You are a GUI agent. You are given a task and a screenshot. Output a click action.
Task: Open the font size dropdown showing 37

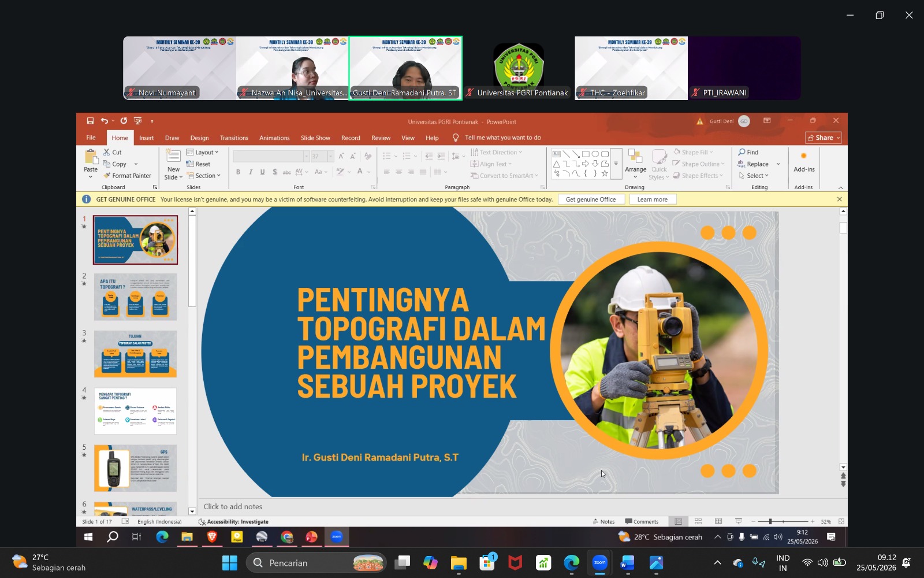(x=331, y=156)
